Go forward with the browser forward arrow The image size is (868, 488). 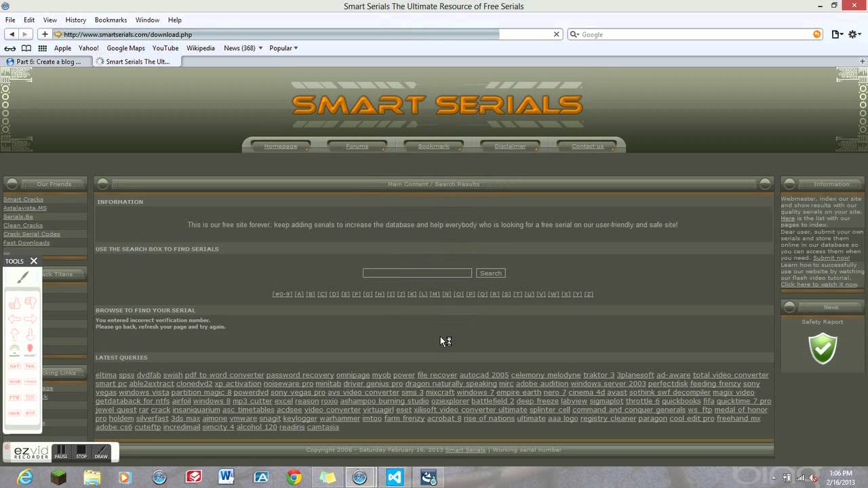point(26,34)
